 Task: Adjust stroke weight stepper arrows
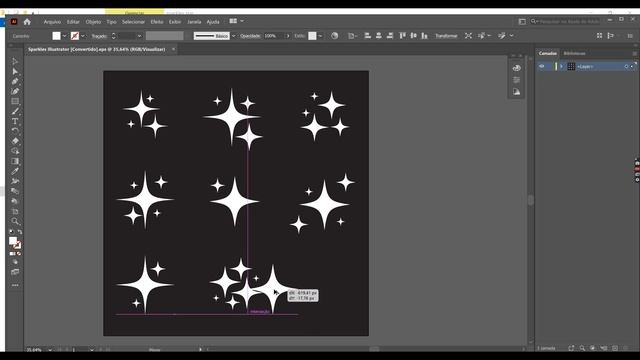(113, 36)
